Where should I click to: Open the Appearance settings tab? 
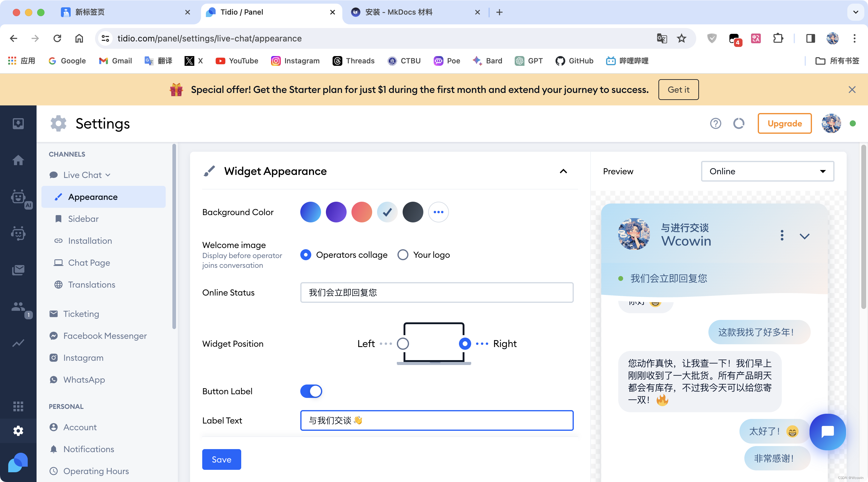click(93, 197)
